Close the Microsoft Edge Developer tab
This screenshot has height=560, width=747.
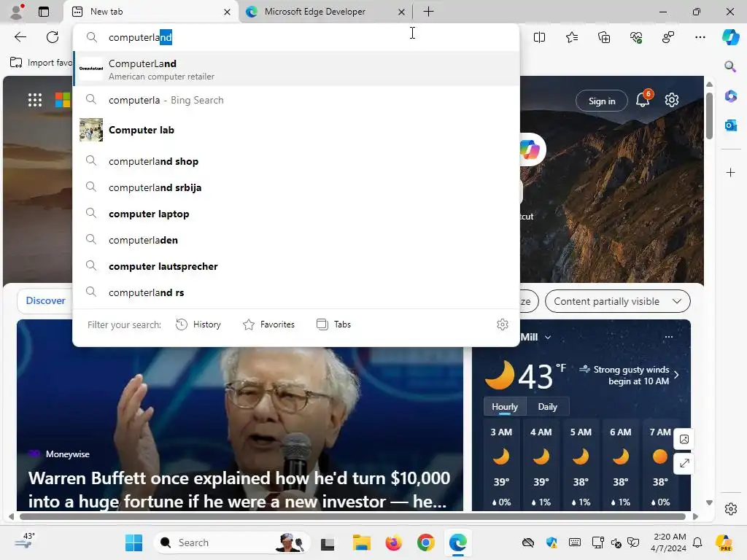click(402, 12)
